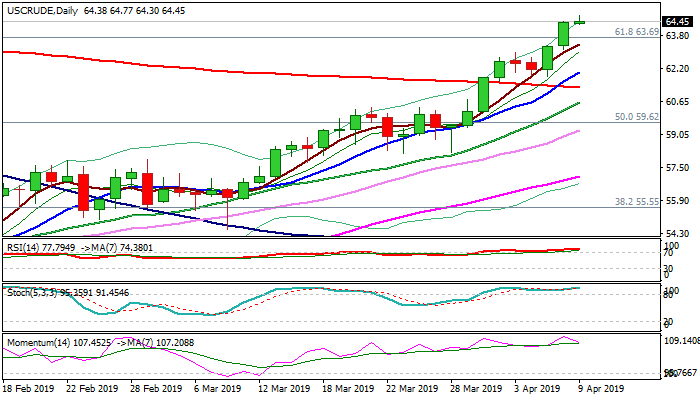Click the Stoch(5,3,3) indicator label
Image resolution: width=700 pixels, height=400 pixels.
point(30,292)
